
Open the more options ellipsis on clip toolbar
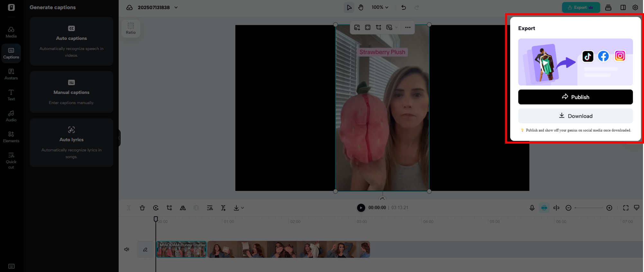point(408,28)
